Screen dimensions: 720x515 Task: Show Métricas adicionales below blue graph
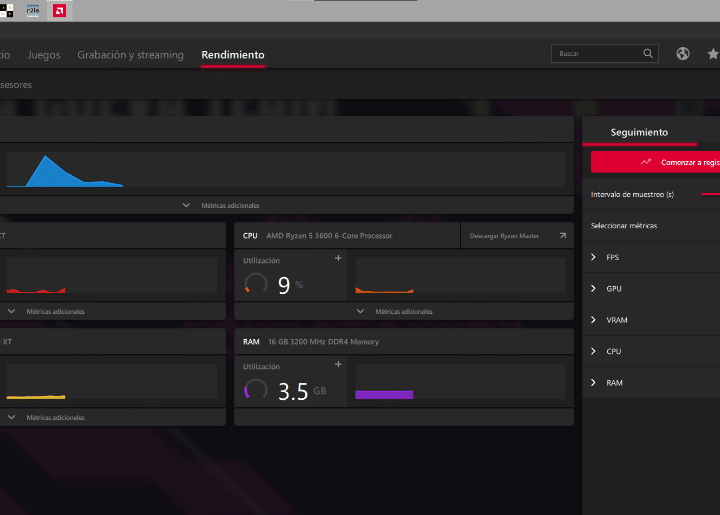222,205
